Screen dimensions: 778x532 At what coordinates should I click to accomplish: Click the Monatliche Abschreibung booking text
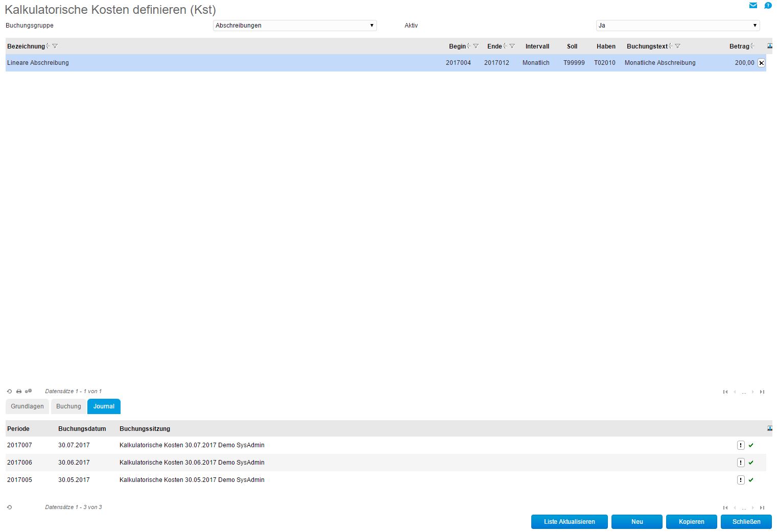coord(660,63)
